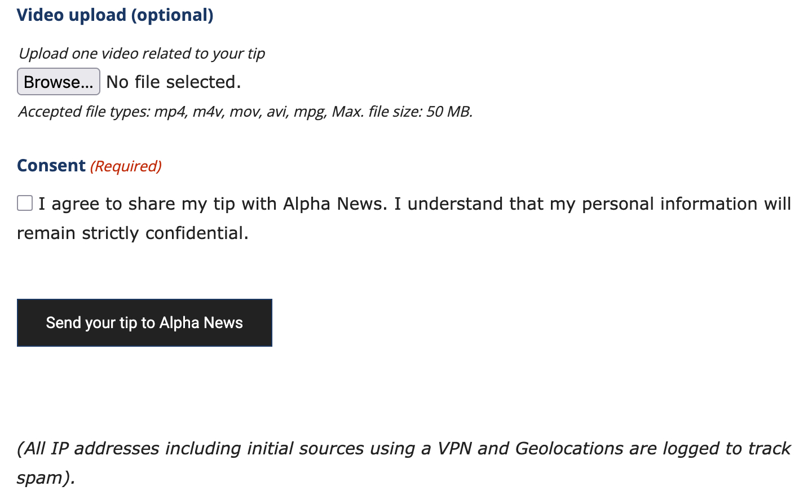The image size is (812, 504).
Task: Click the "Accepted file types" hint text
Action: pyautogui.click(x=86, y=112)
